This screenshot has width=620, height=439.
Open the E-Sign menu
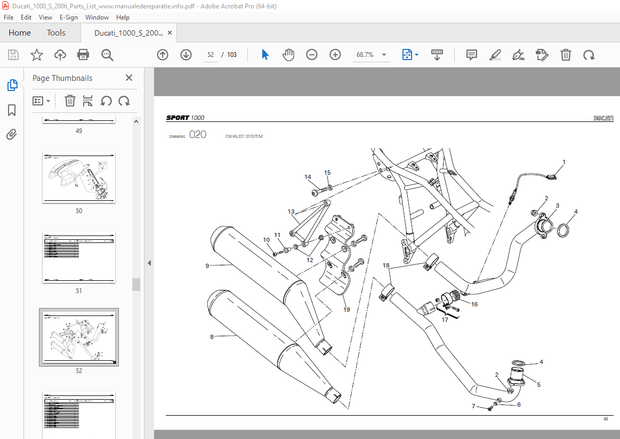69,17
